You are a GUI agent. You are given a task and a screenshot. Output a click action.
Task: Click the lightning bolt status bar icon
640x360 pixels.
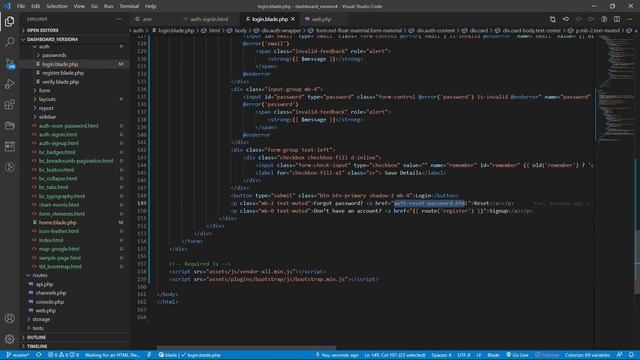[149, 355]
